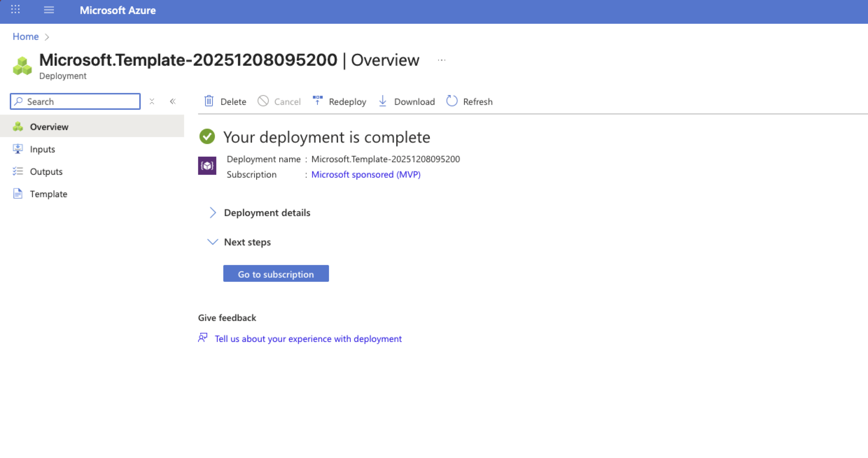The width and height of the screenshot is (868, 458).
Task: Click the Download arrow icon
Action: (383, 101)
